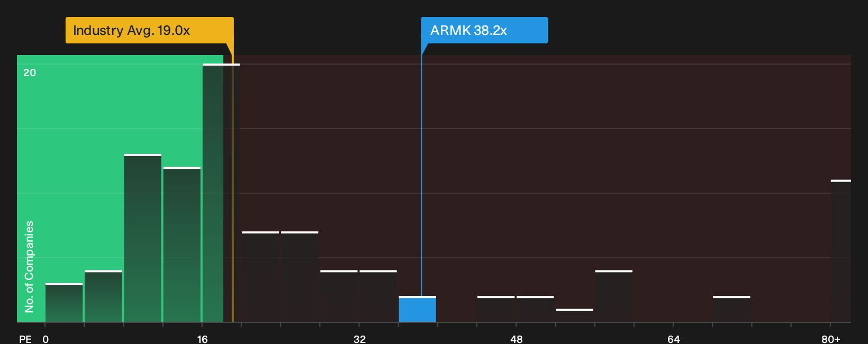Click the first bar at PE 0
868x344 pixels.
64,303
